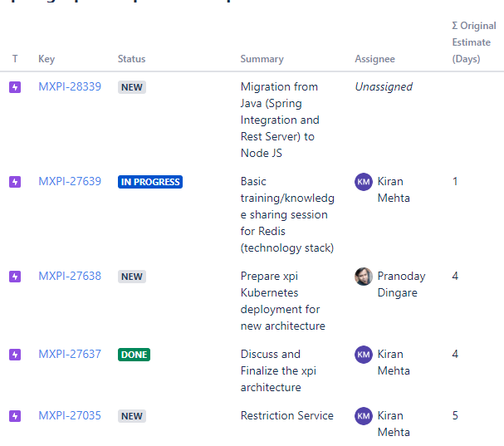Sort by the Assignee column header

click(x=374, y=59)
